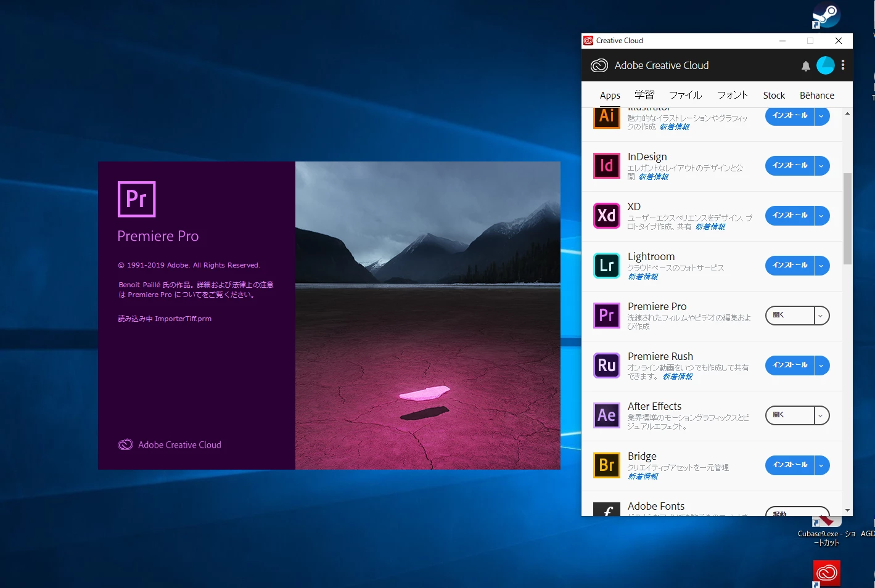The image size is (875, 588).
Task: Open Premiere Pro with the 開く button
Action: [790, 315]
